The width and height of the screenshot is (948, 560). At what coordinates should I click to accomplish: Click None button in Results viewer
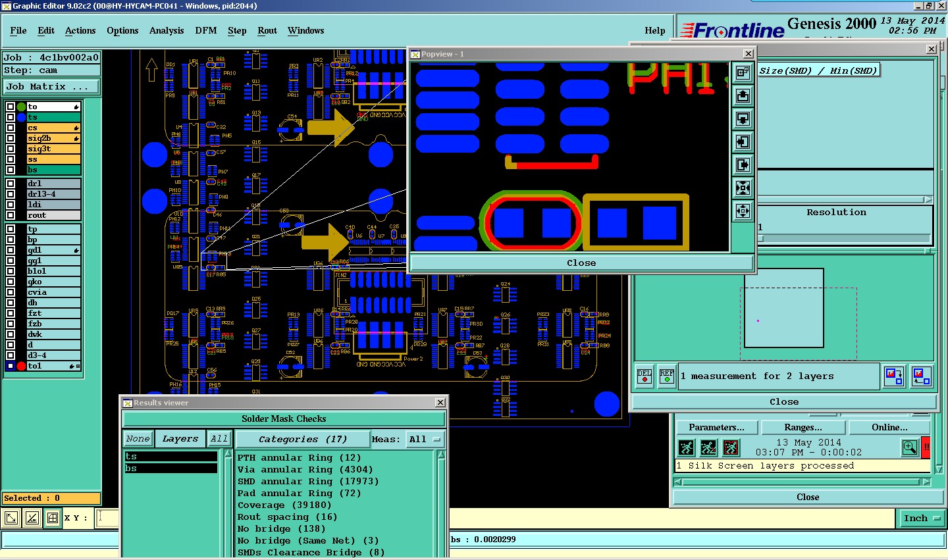pos(138,439)
